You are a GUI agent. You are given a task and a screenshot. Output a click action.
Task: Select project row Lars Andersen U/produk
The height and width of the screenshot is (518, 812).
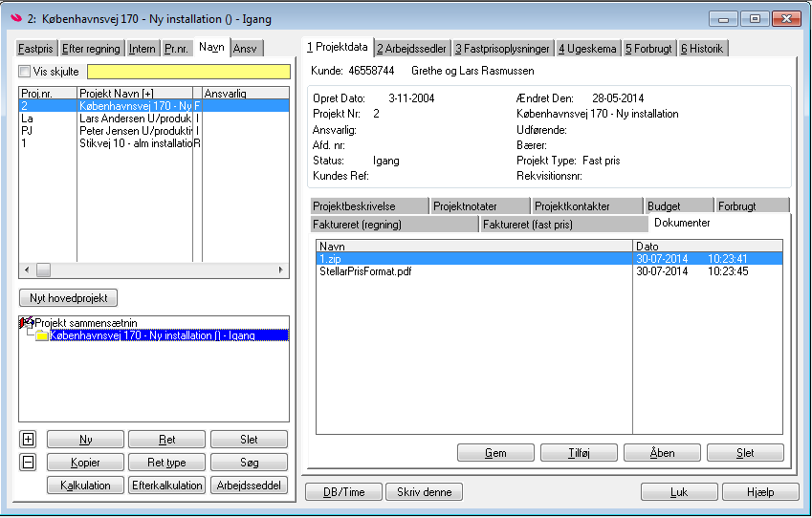coord(154,118)
